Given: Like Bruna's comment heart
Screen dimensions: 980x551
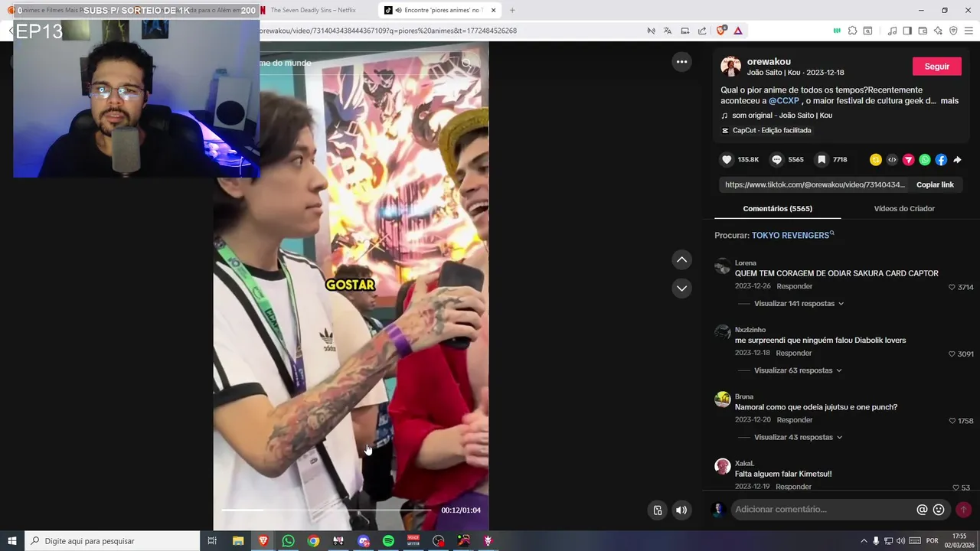Looking at the screenshot, I should (952, 421).
